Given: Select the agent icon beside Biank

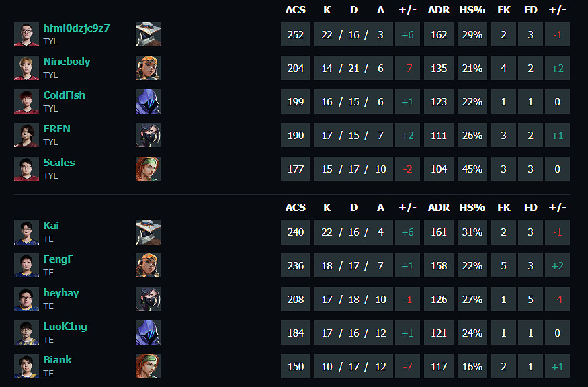Looking at the screenshot, I should click(x=148, y=366).
